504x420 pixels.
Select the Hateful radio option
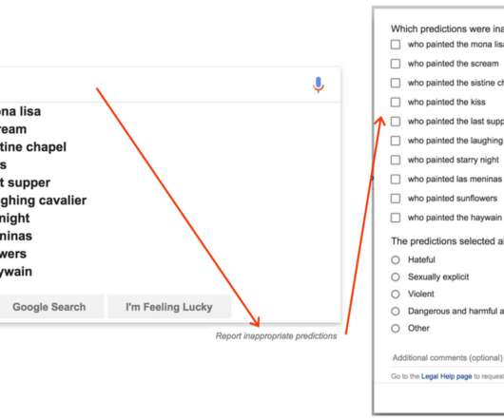(x=396, y=259)
